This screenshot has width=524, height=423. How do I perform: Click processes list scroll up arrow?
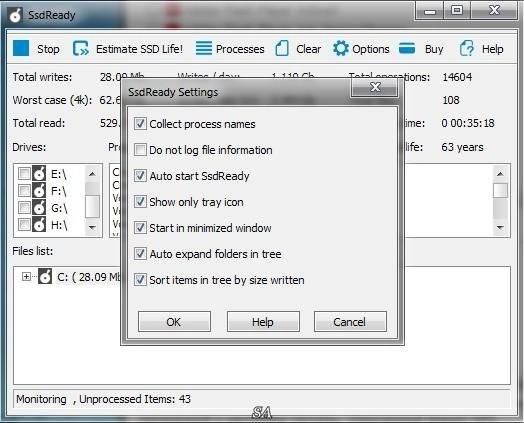(500, 174)
